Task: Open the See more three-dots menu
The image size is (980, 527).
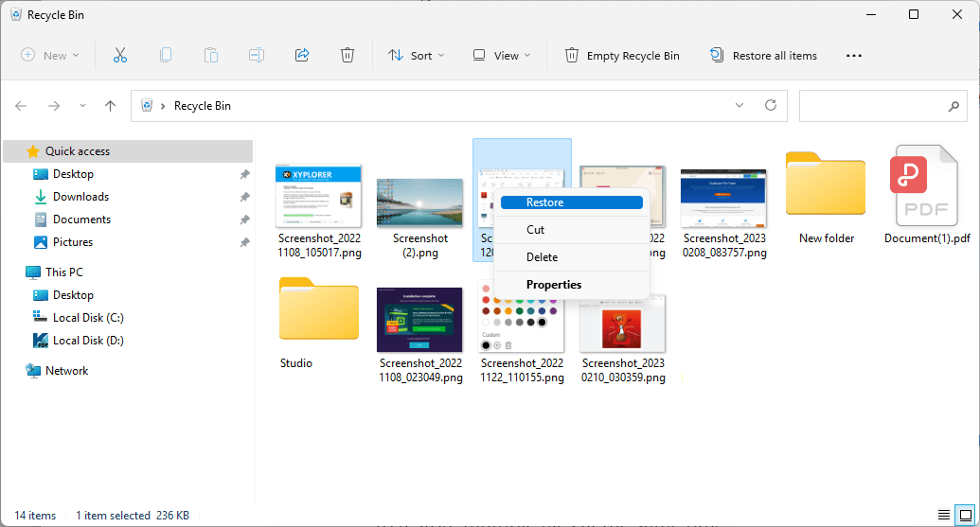Action: coord(854,56)
